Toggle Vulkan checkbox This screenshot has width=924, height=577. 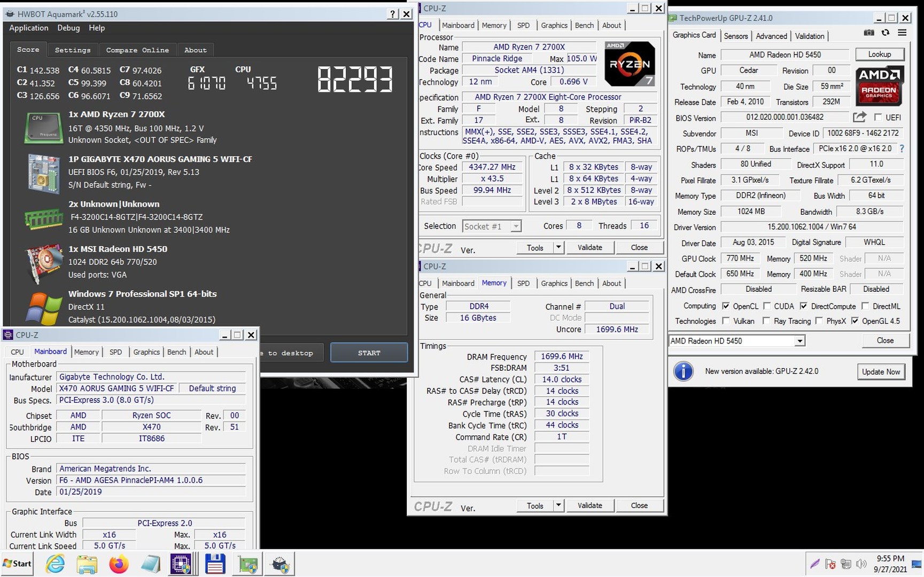coord(725,321)
